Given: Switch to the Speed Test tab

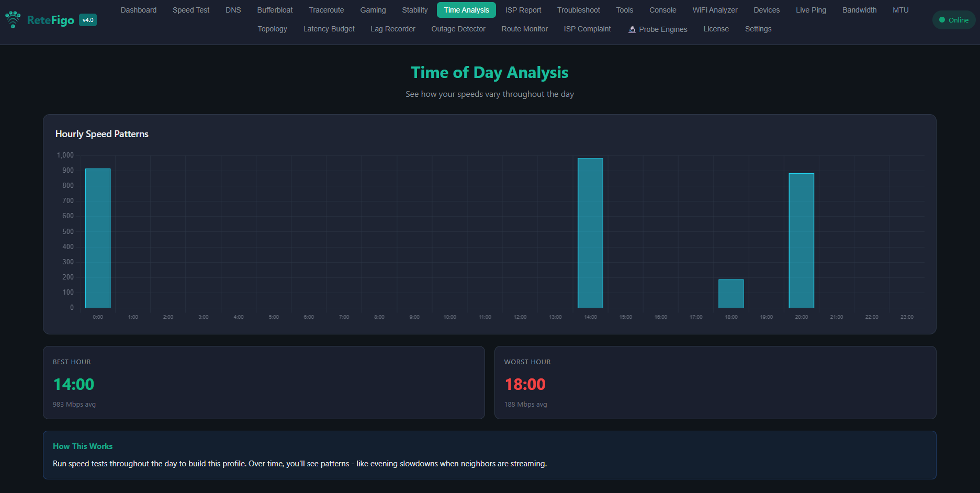Looking at the screenshot, I should 190,10.
